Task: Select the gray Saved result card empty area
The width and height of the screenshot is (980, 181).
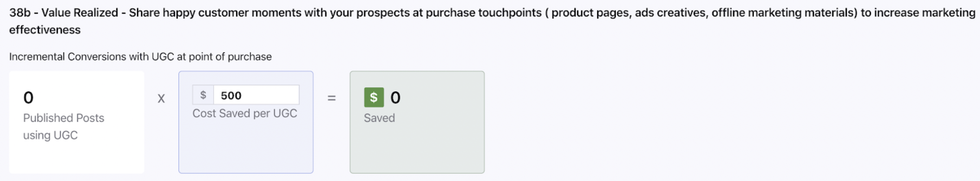Action: coord(417,147)
